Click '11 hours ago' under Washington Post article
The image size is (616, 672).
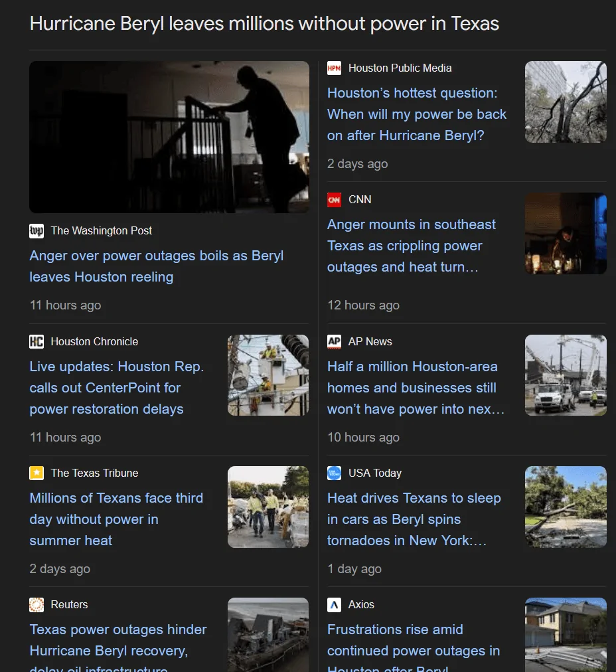click(x=65, y=305)
